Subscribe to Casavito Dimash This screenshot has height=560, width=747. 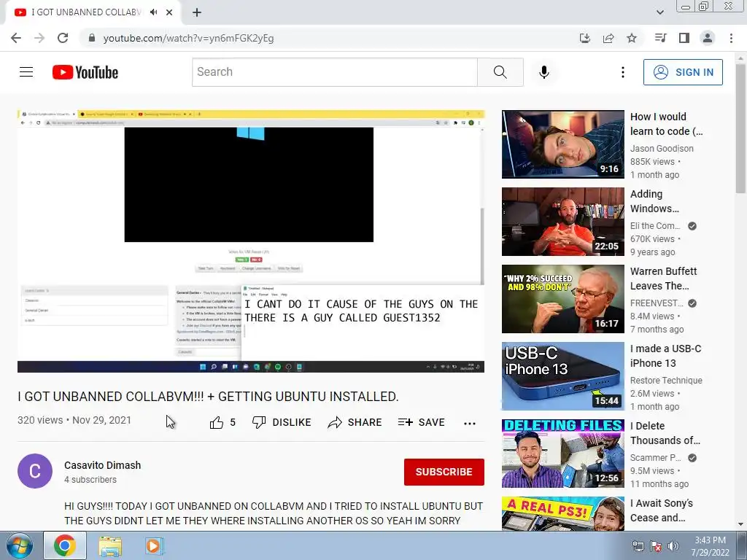[444, 472]
